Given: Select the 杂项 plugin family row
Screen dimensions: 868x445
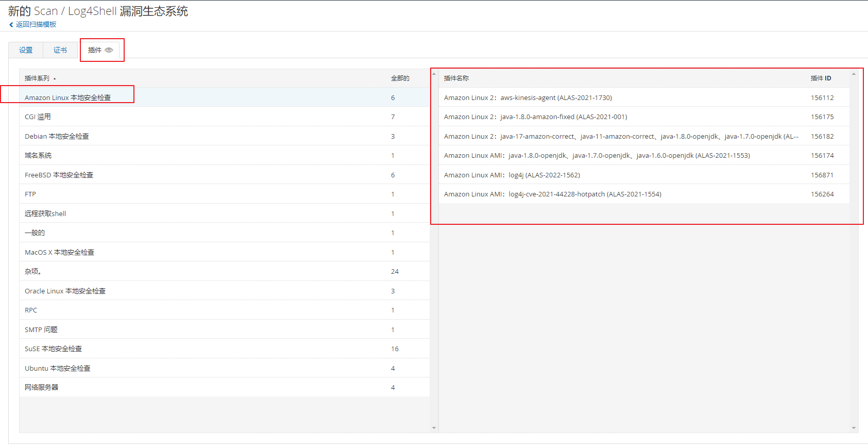Looking at the screenshot, I should (32, 272).
